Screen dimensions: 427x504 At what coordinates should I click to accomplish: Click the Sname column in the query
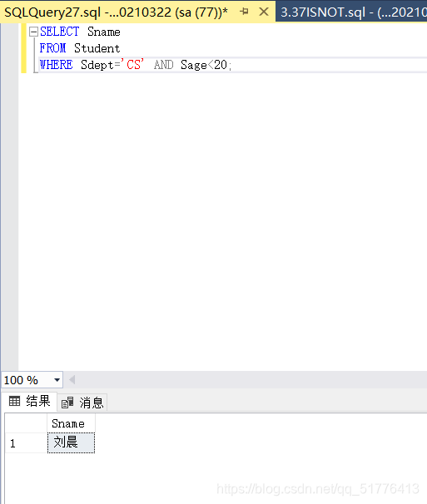(x=103, y=32)
